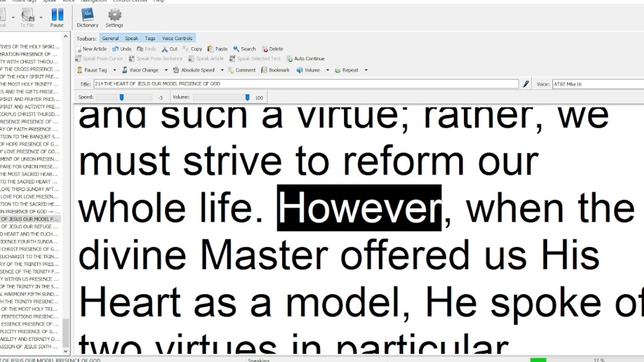The width and height of the screenshot is (644, 362).
Task: Select article 'LOVE THIRD SUNDAY AFT...'
Action: [x=30, y=189]
